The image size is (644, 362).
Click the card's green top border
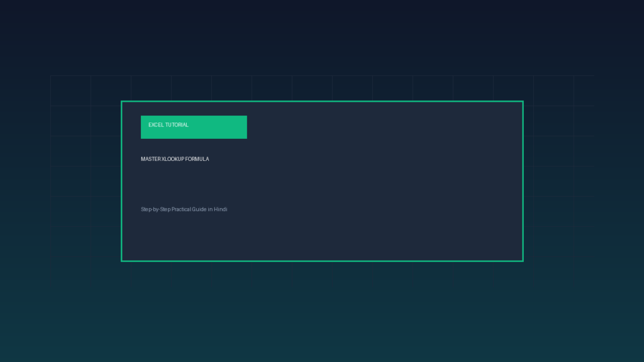[322, 101]
